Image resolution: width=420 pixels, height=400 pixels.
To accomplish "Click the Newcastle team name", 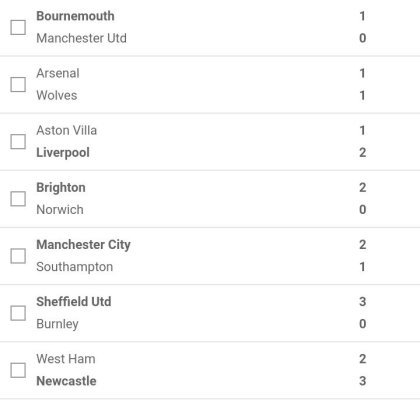I will (x=66, y=381).
